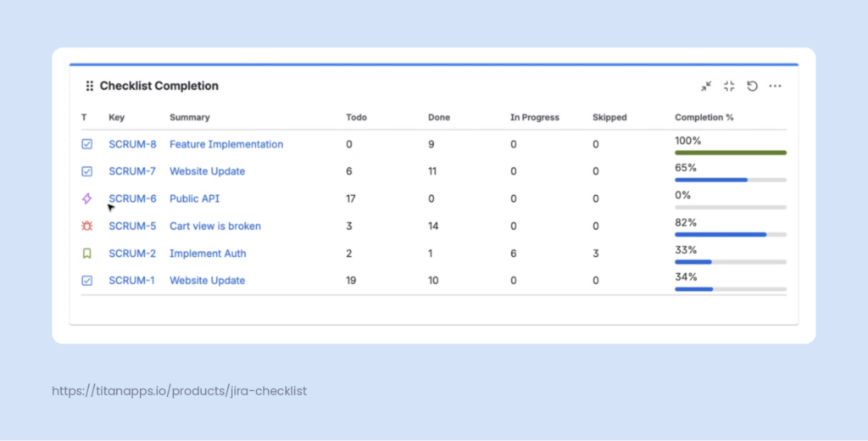Click the Todo value 6 for SCRUM-7
The width and height of the screenshot is (868, 441).
[349, 171]
